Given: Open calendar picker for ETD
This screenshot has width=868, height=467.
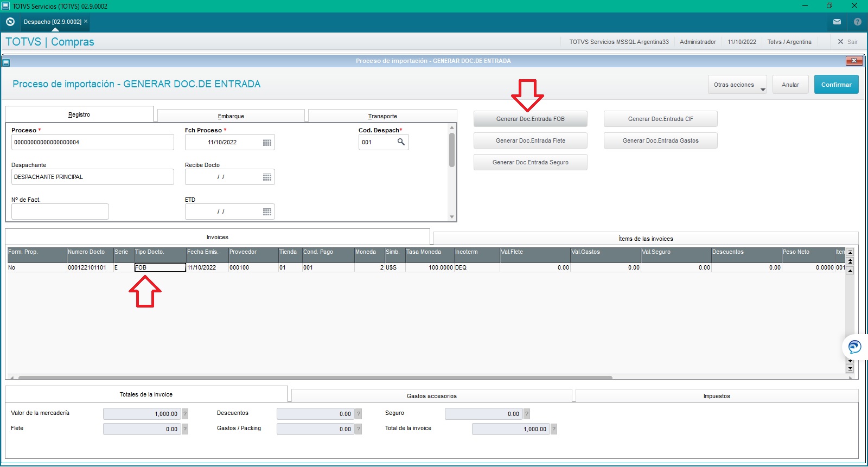Looking at the screenshot, I should tap(267, 212).
